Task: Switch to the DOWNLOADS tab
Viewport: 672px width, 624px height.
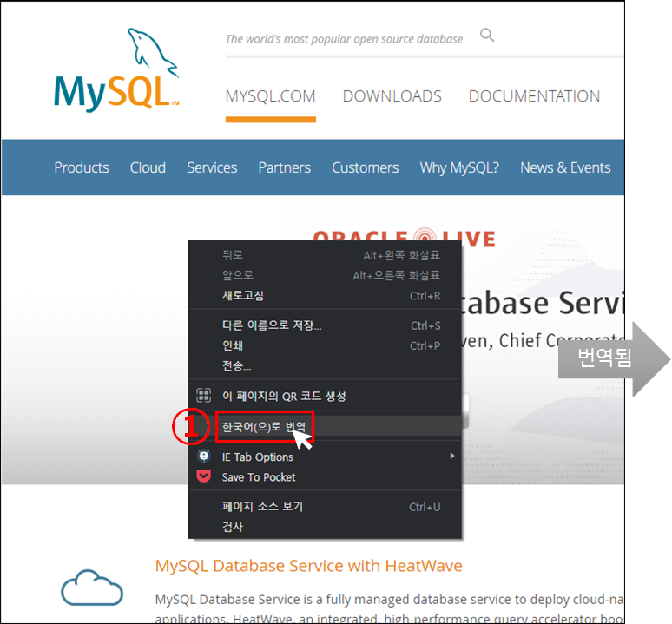Action: tap(392, 96)
